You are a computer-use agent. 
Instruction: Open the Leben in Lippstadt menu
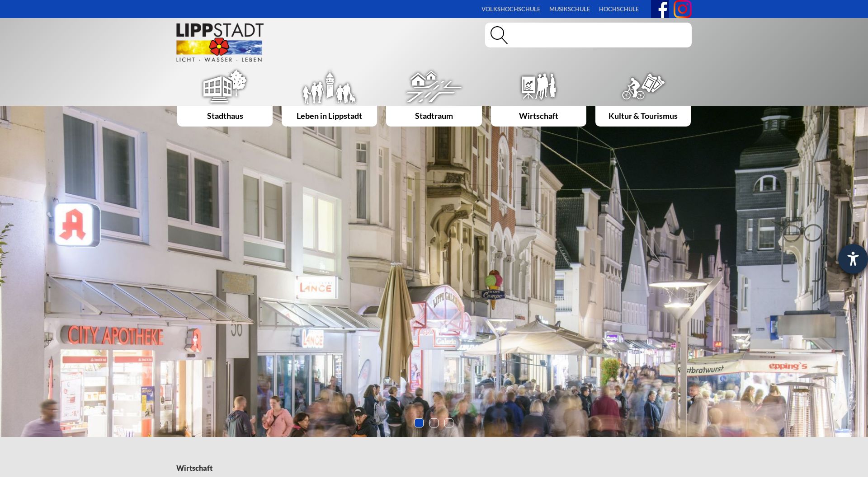point(329,116)
